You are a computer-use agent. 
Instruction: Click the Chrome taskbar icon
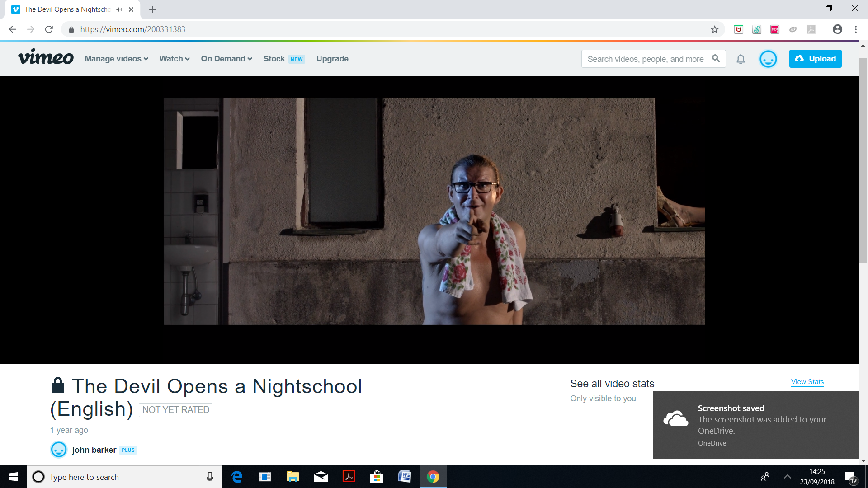pos(433,477)
